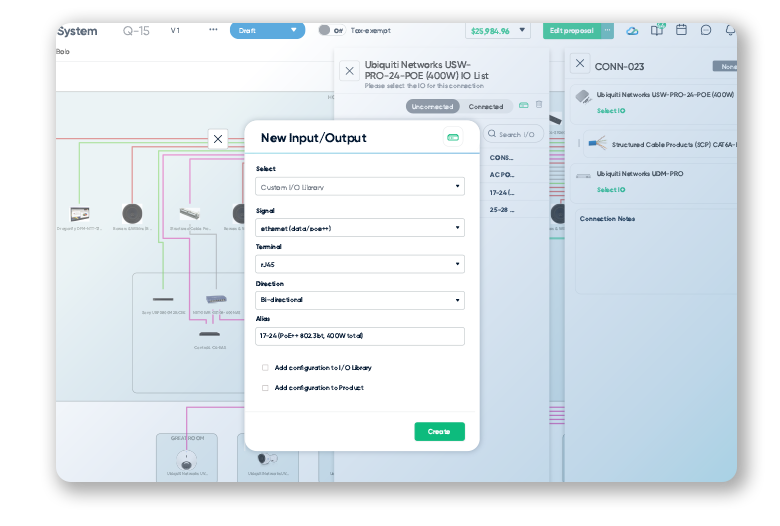This screenshot has height=526, width=780.
Task: Open the chat bubble icon in toolbar
Action: [x=706, y=31]
